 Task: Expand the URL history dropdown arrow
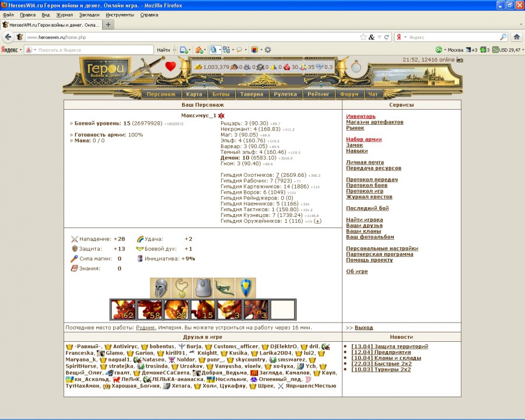379,37
